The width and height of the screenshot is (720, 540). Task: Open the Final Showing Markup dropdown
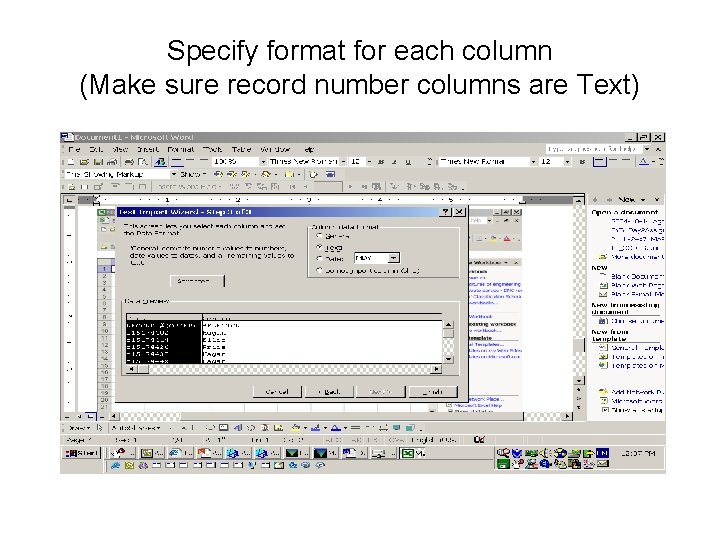[174, 174]
